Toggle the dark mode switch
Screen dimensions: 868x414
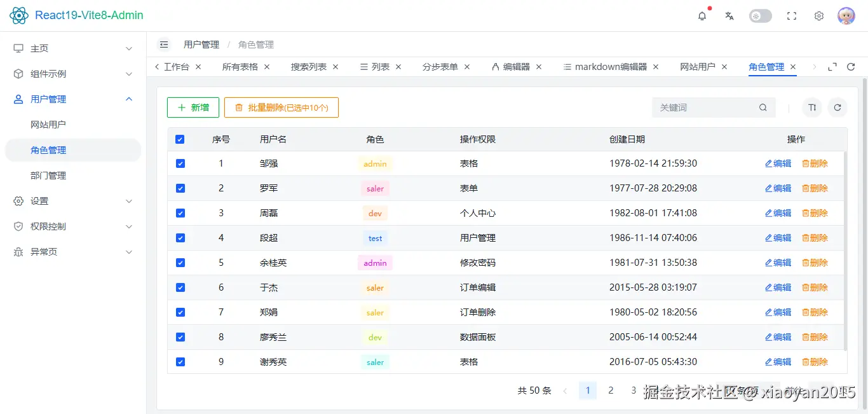point(761,16)
